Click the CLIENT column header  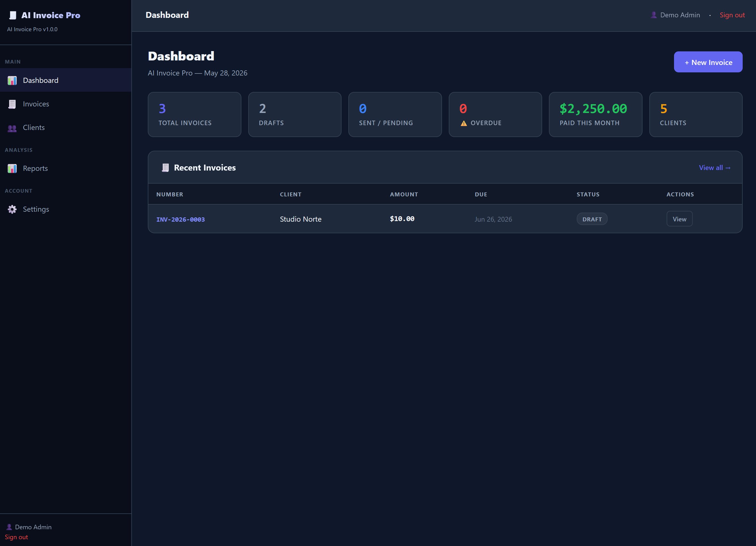pyautogui.click(x=291, y=194)
